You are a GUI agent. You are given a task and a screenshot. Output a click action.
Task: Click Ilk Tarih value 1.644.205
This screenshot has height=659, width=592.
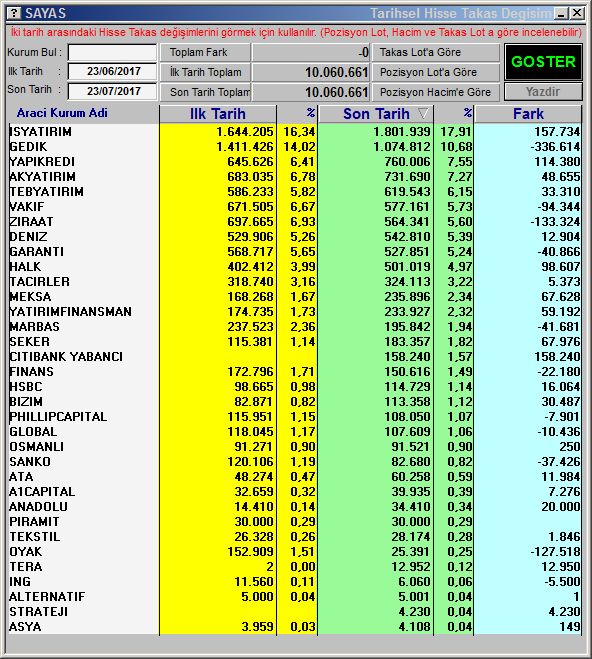coord(245,132)
